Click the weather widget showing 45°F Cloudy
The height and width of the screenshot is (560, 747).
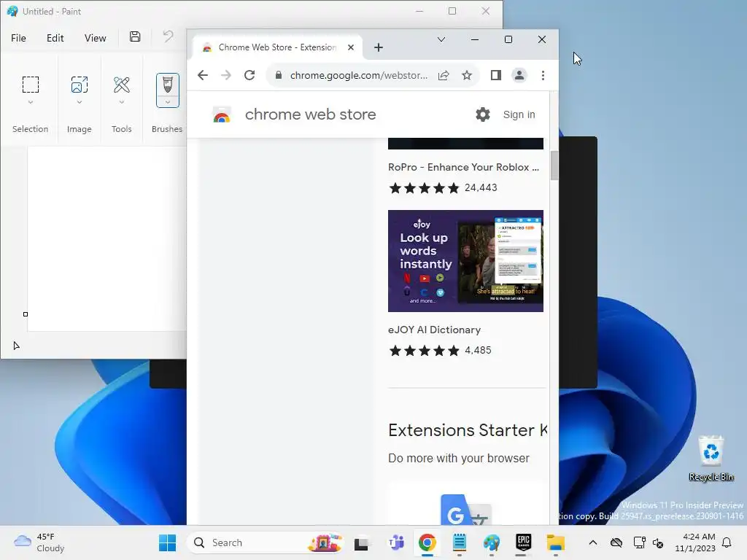pos(39,542)
